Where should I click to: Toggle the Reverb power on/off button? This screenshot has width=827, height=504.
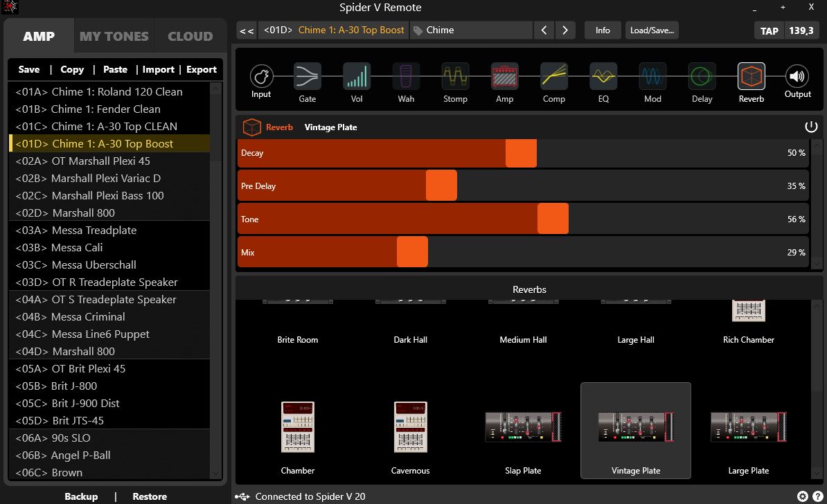810,127
